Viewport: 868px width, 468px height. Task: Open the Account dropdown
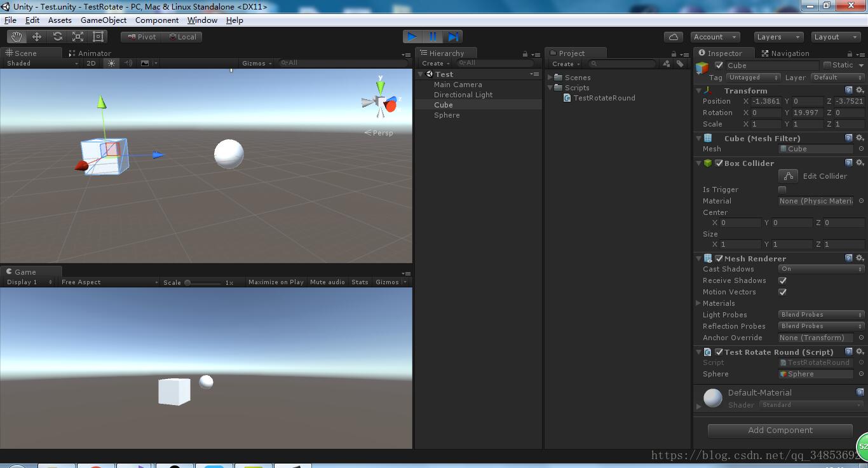715,37
